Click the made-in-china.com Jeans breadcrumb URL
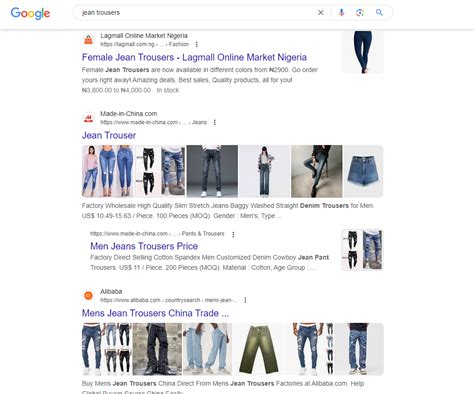Screen dimensions: 474x394 tap(153, 122)
